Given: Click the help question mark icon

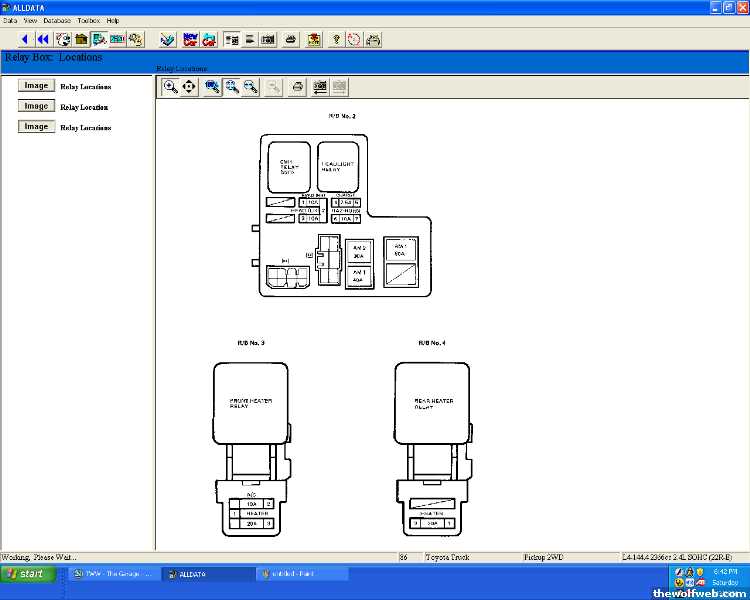Looking at the screenshot, I should 336,39.
